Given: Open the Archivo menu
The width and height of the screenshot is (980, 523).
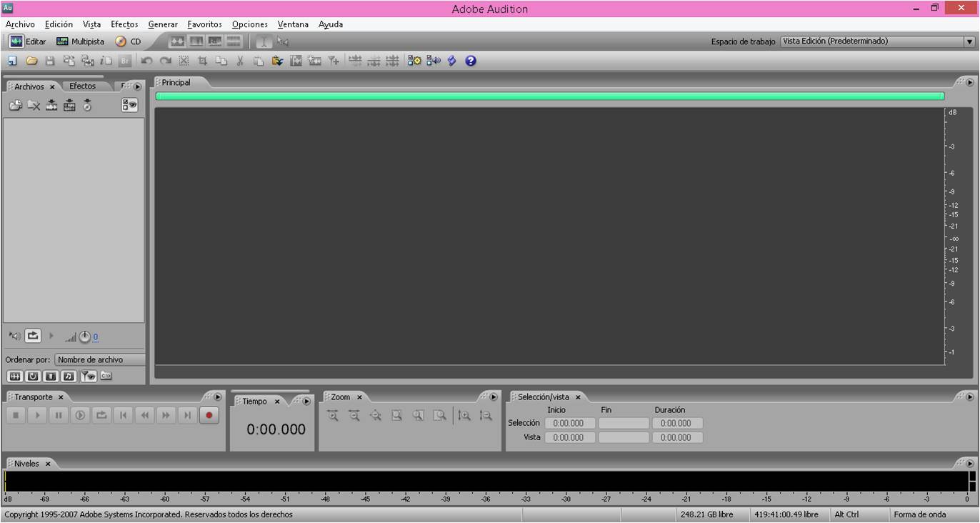Looking at the screenshot, I should [20, 24].
